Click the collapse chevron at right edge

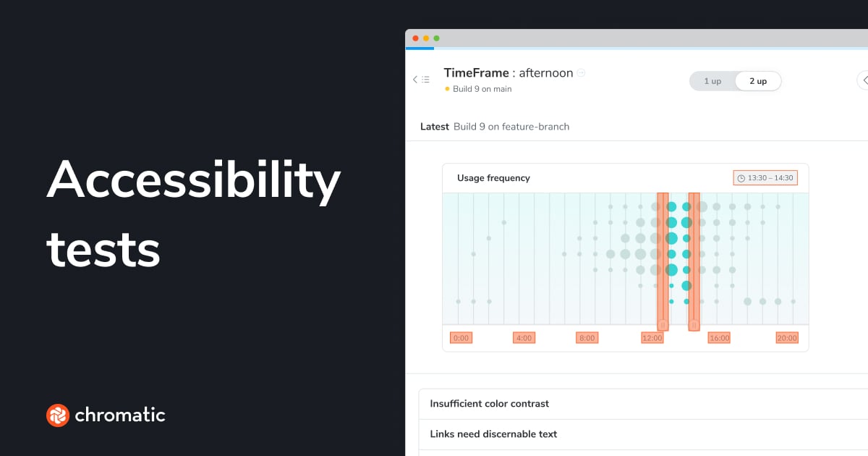(864, 80)
